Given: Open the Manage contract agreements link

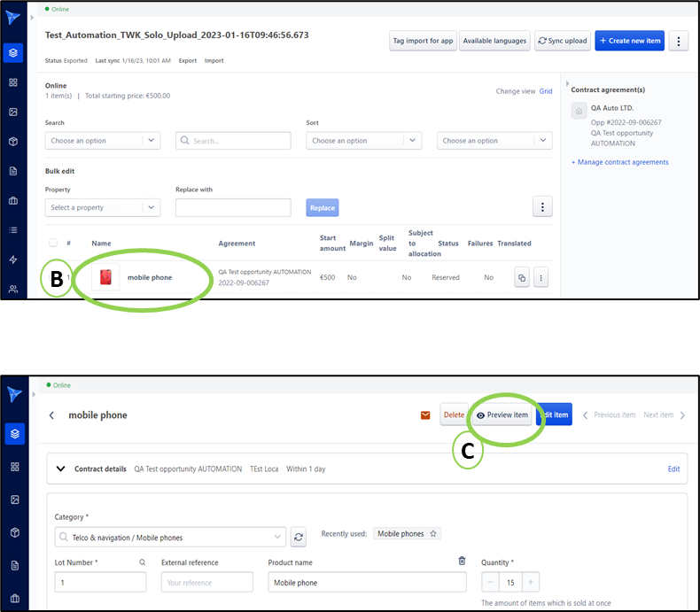Looking at the screenshot, I should 620,162.
